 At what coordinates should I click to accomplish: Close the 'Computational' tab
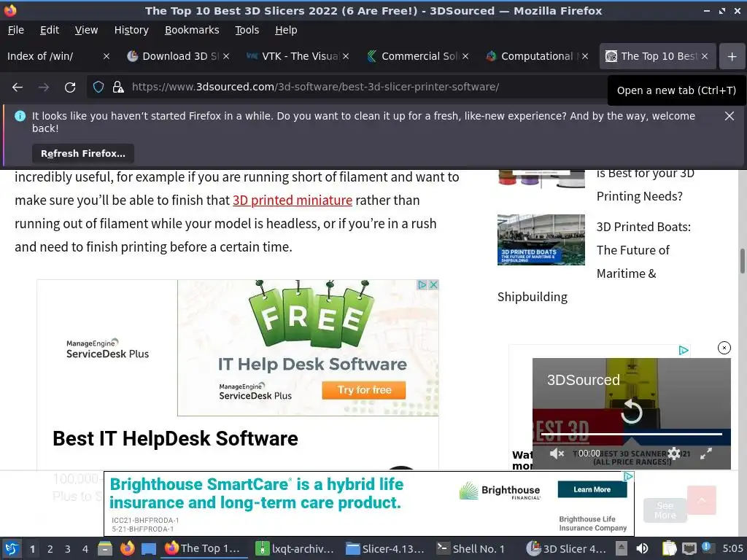(585, 57)
